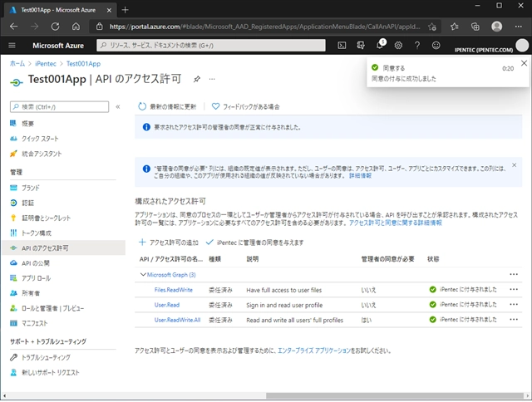This screenshot has width=532, height=402.
Task: Click the browser refresh button
Action: click(55, 27)
